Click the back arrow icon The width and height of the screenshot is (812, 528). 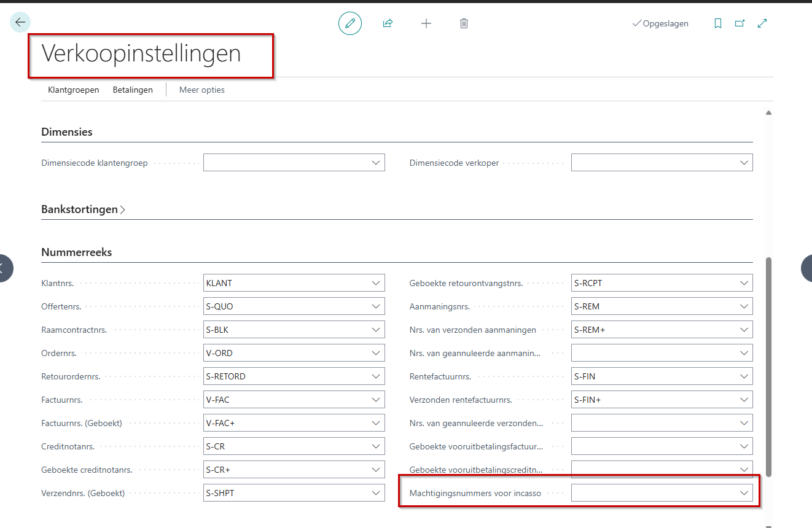tap(20, 23)
